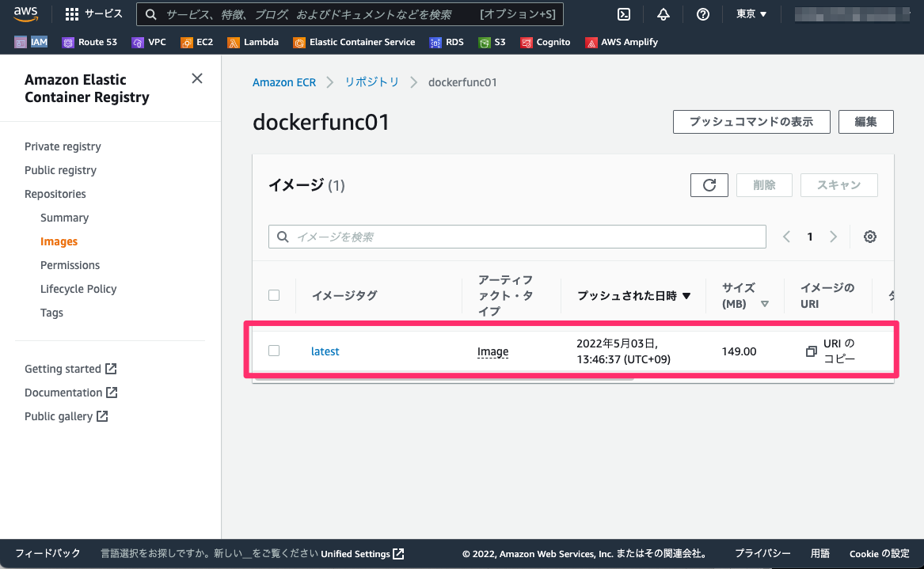The height and width of the screenshot is (569, 924).
Task: Click the 削除 button
Action: click(764, 185)
